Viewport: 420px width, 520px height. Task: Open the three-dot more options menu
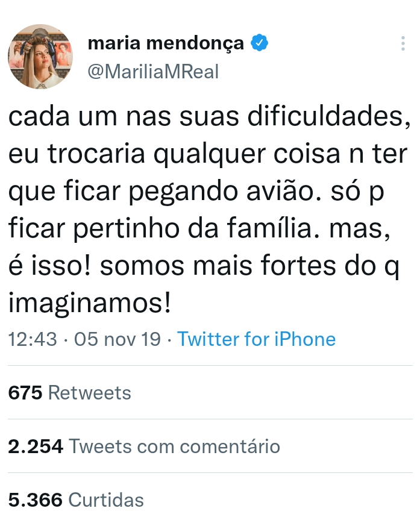(x=403, y=43)
